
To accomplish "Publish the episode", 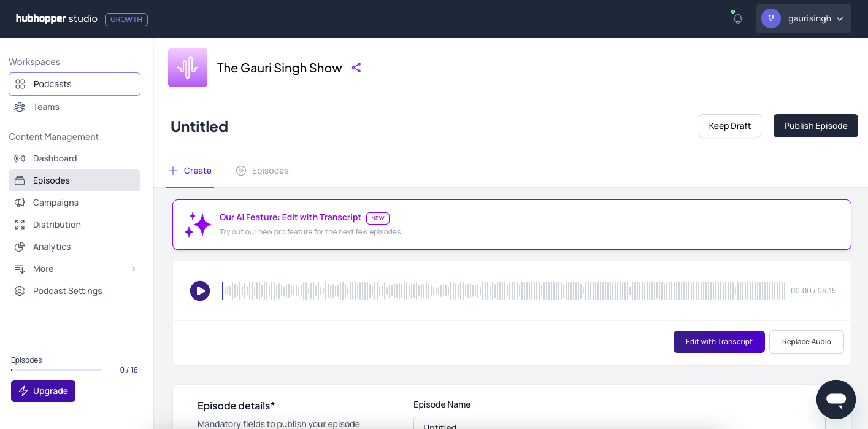I will (x=815, y=125).
